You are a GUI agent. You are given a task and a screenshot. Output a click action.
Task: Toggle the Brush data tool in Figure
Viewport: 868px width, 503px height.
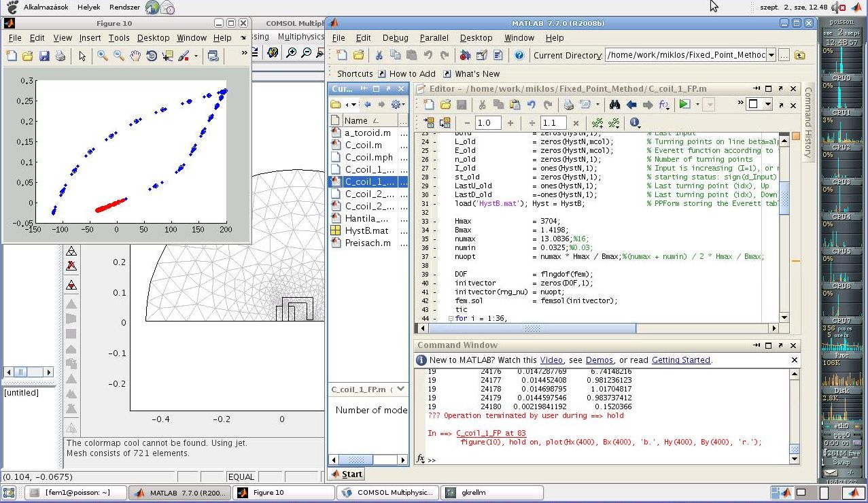184,56
